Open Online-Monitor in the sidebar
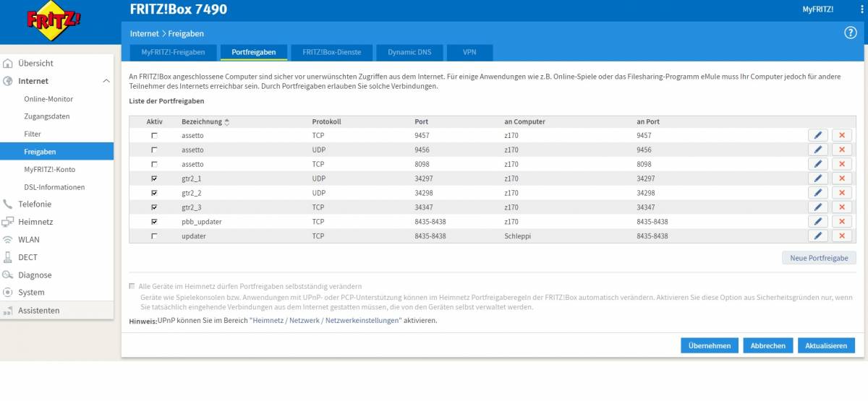The image size is (868, 401). 48,99
